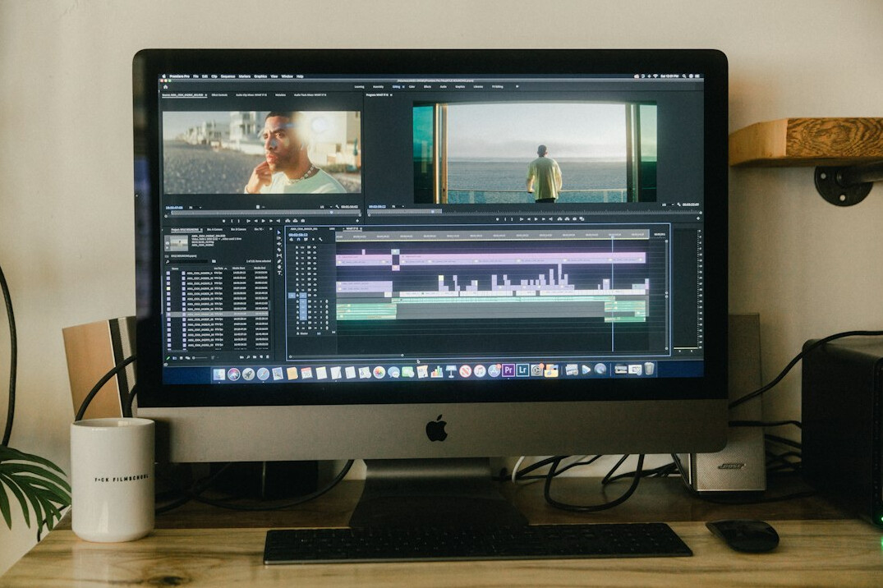Image resolution: width=883 pixels, height=588 pixels.
Task: Open Editing workspace menu icon
Action: 403,87
